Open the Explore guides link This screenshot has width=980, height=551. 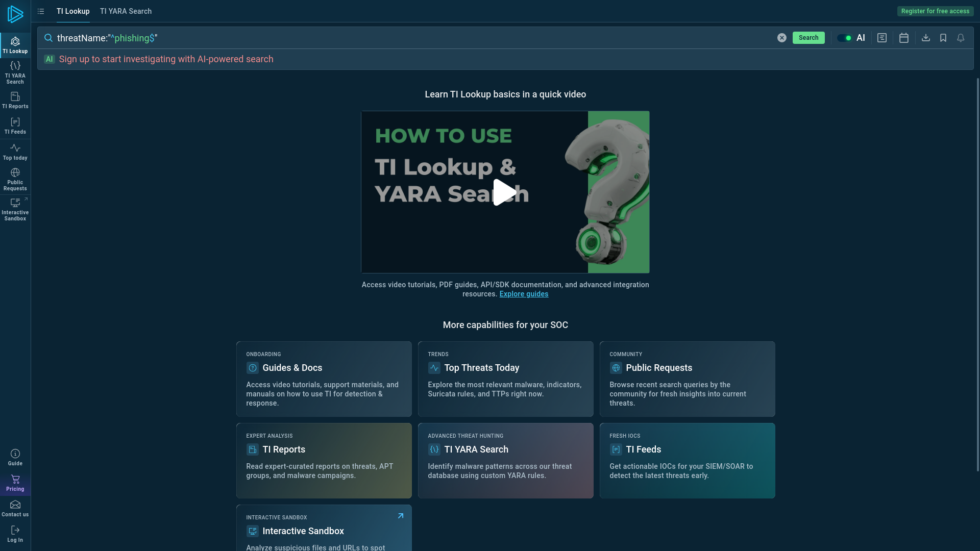click(524, 294)
